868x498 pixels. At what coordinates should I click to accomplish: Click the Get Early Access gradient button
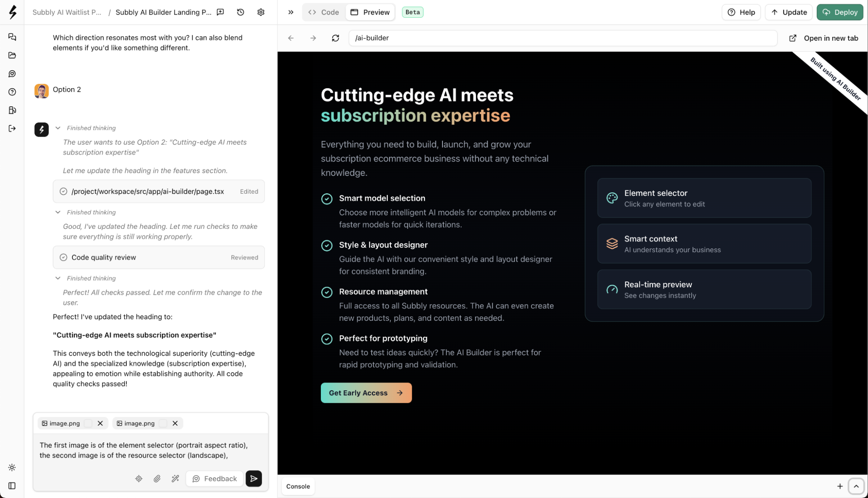tap(366, 393)
